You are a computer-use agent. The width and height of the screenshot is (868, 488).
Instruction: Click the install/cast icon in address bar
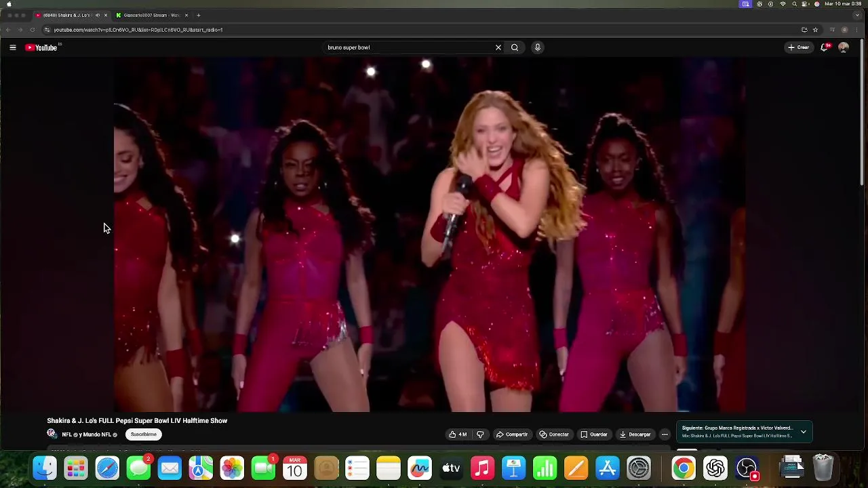coord(804,30)
